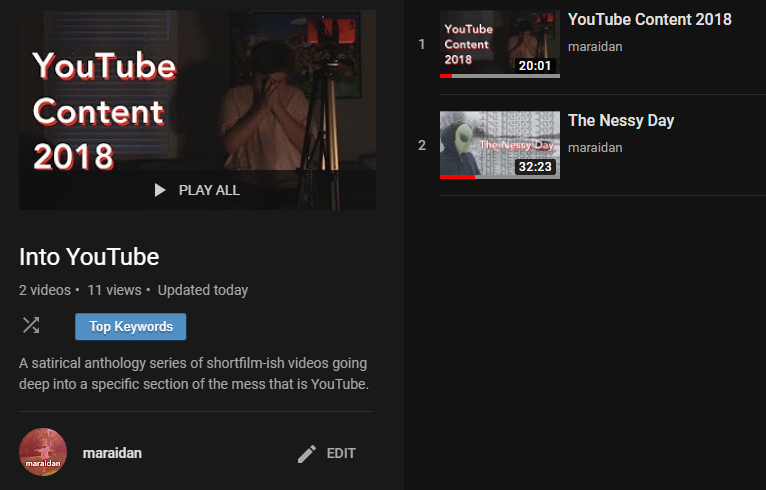766x490 pixels.
Task: Click the Top Keywords button
Action: pyautogui.click(x=130, y=326)
